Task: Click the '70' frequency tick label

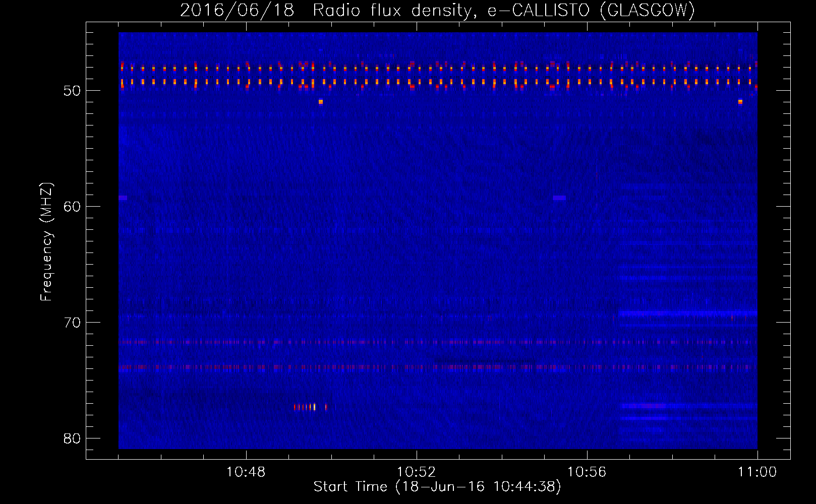Action: [72, 323]
